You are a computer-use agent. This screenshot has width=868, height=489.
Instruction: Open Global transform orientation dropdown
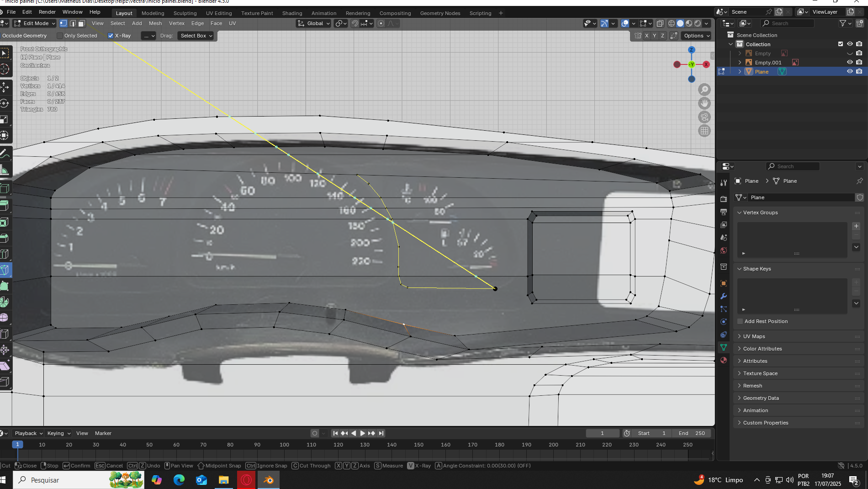tap(314, 23)
